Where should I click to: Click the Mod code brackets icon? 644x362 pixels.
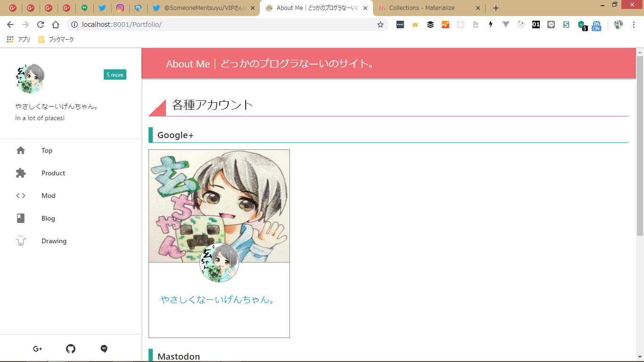[x=21, y=196]
